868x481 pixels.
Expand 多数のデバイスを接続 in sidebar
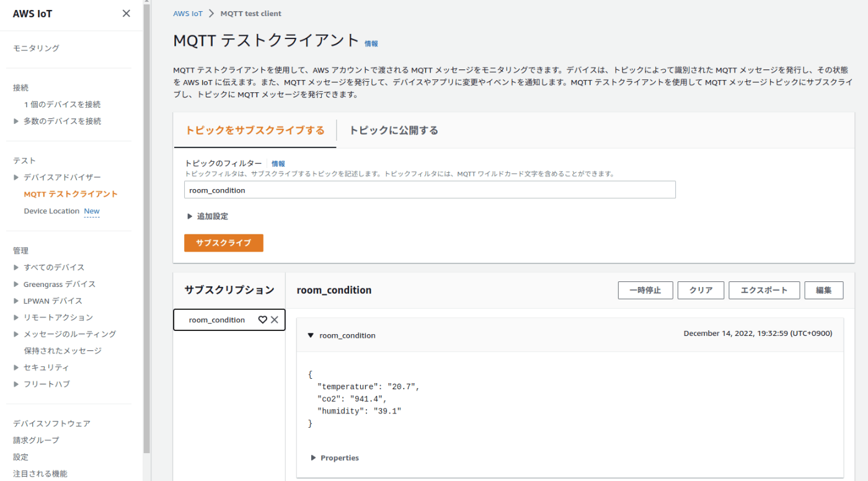click(x=16, y=121)
